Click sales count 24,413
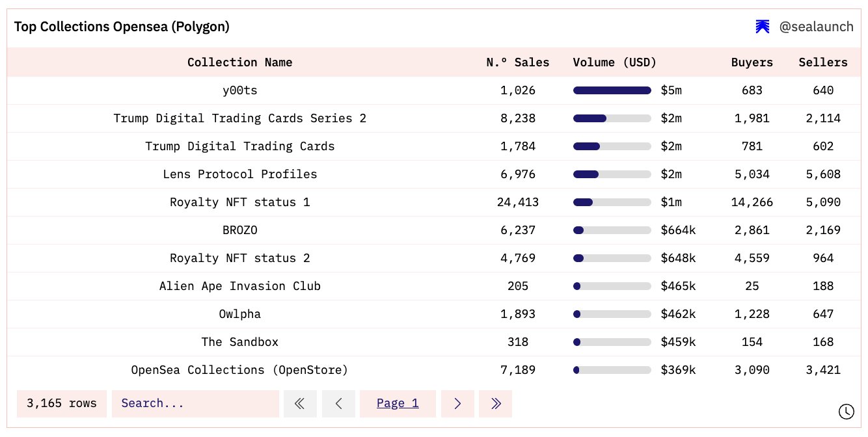868x437 pixels. tap(518, 202)
